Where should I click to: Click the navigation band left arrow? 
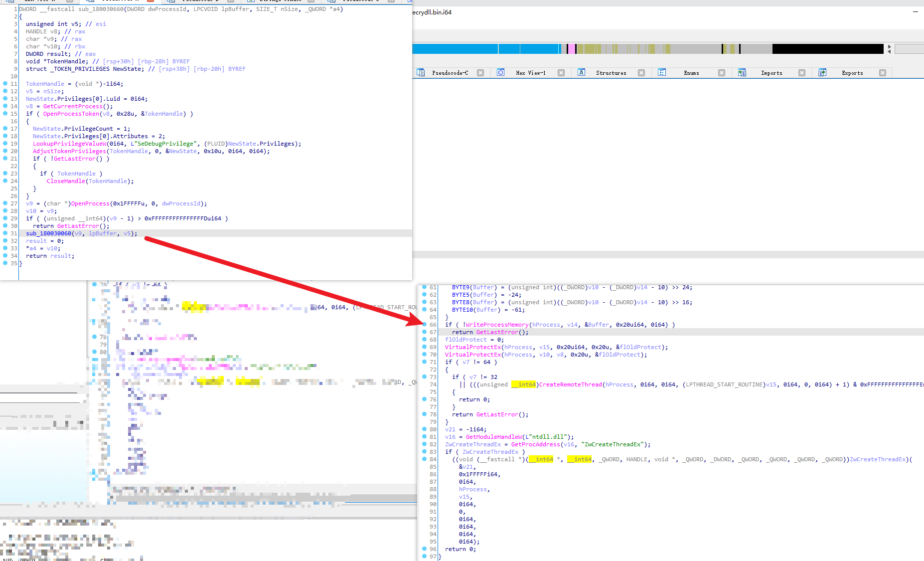click(890, 51)
